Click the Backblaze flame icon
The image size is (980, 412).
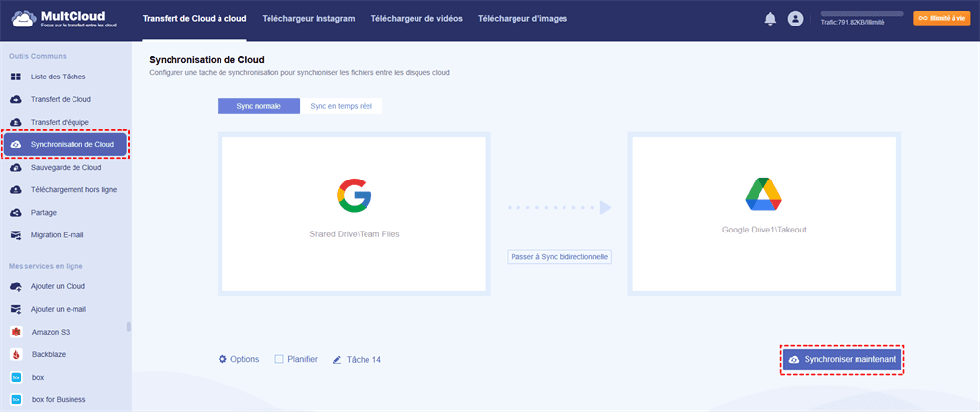[17, 354]
